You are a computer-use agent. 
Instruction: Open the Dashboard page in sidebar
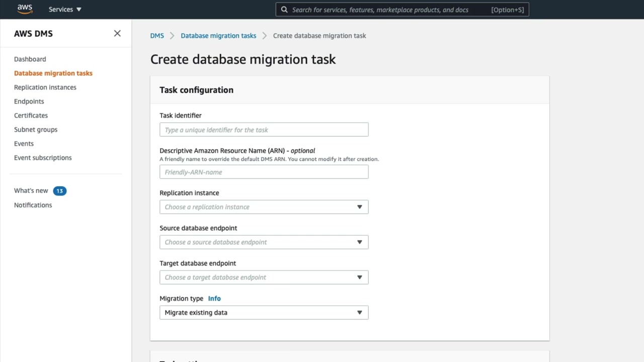coord(30,59)
